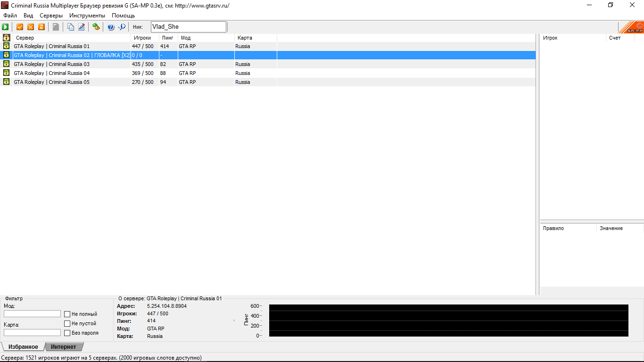Click the '270 / 500' players cell
The width and height of the screenshot is (644, 362).
click(142, 82)
